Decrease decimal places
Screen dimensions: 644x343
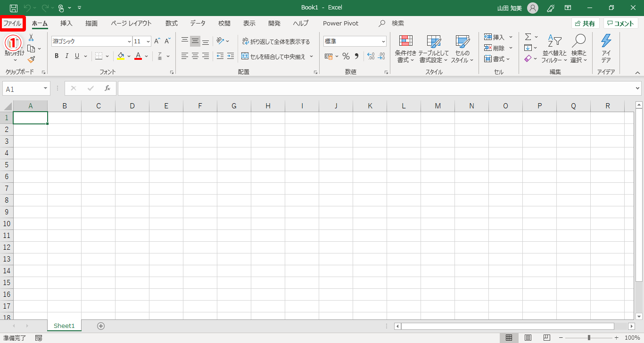381,56
